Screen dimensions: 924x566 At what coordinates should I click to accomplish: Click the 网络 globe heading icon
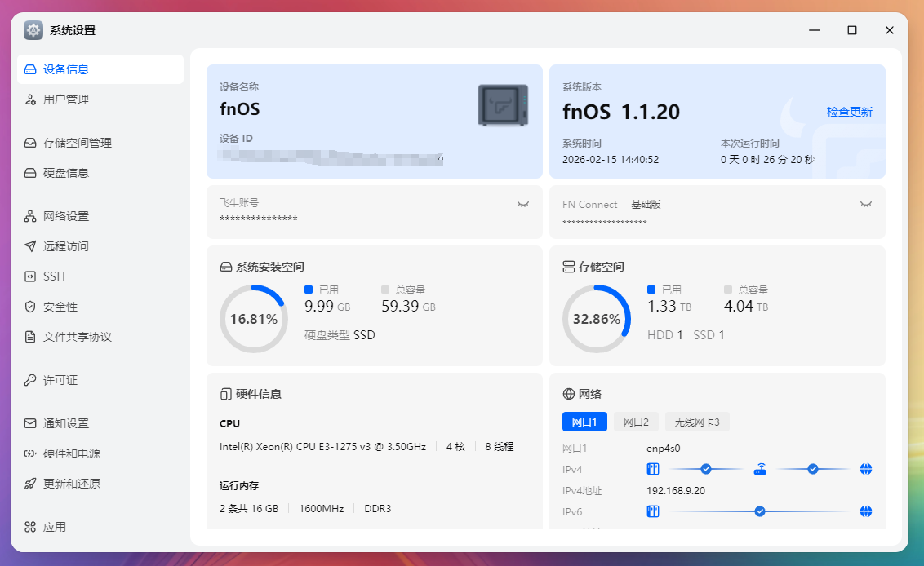tap(569, 394)
